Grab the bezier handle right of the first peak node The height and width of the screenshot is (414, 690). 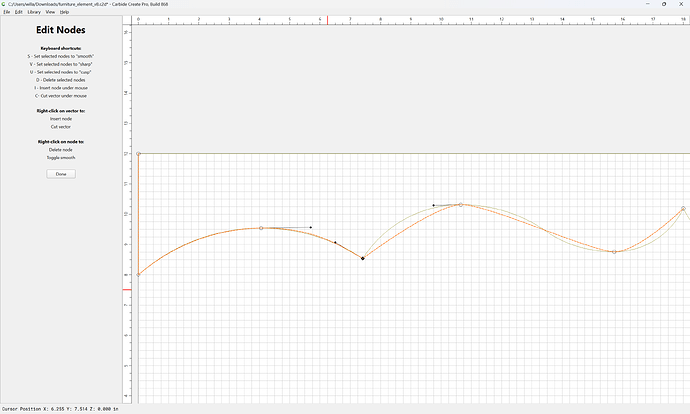[x=311, y=227]
